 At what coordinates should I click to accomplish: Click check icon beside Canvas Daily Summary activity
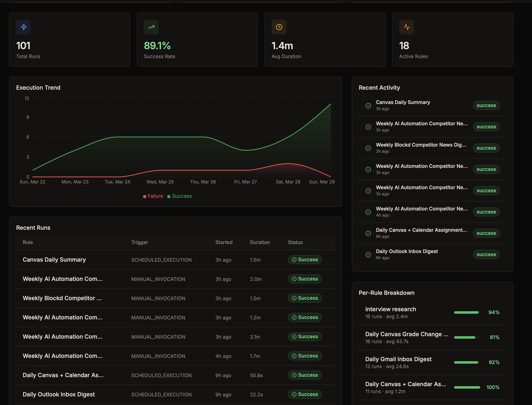[368, 106]
